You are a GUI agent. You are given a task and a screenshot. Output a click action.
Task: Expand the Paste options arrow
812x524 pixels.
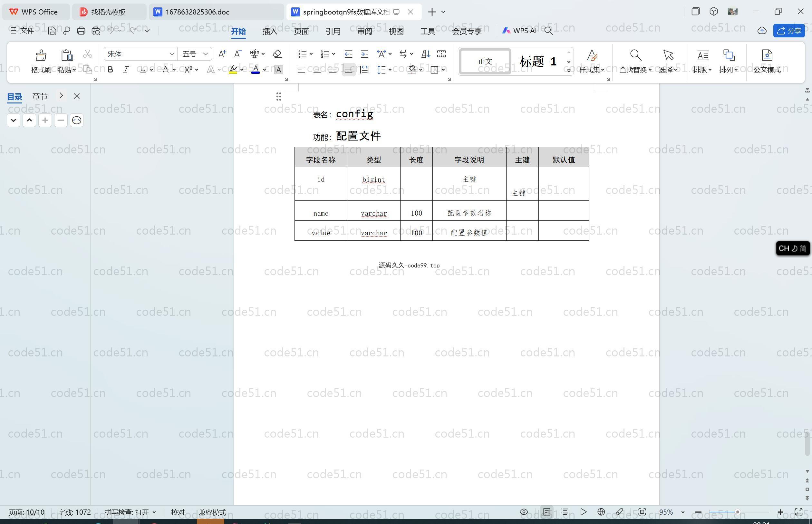pos(74,70)
